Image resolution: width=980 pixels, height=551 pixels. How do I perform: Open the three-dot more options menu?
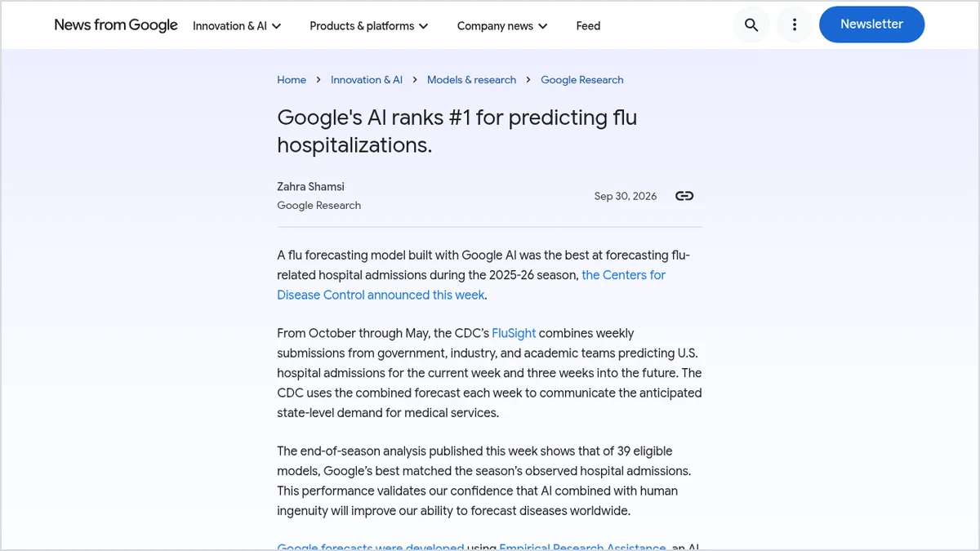tap(794, 25)
